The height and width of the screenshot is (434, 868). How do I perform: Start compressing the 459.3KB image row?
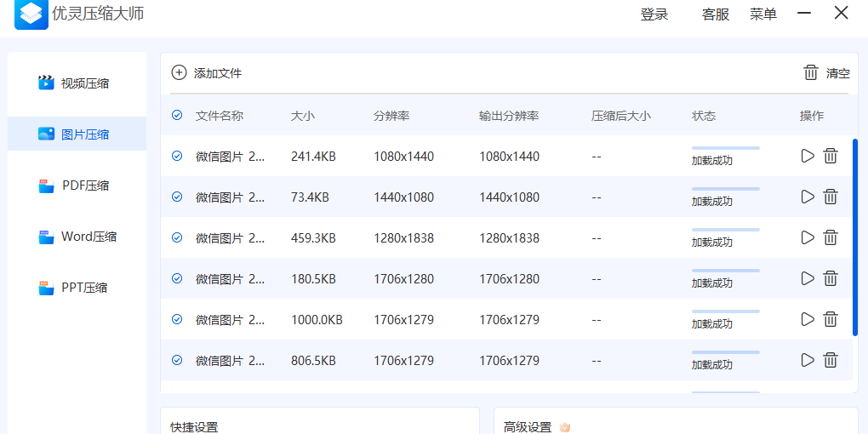(808, 237)
